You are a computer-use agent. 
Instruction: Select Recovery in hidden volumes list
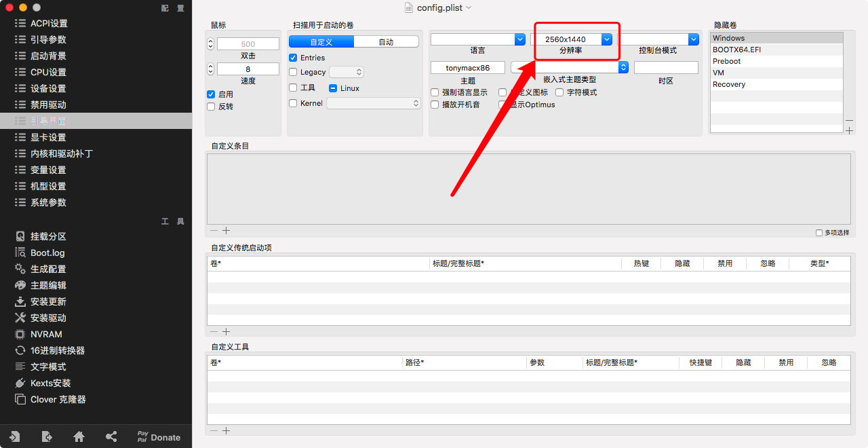tap(777, 84)
